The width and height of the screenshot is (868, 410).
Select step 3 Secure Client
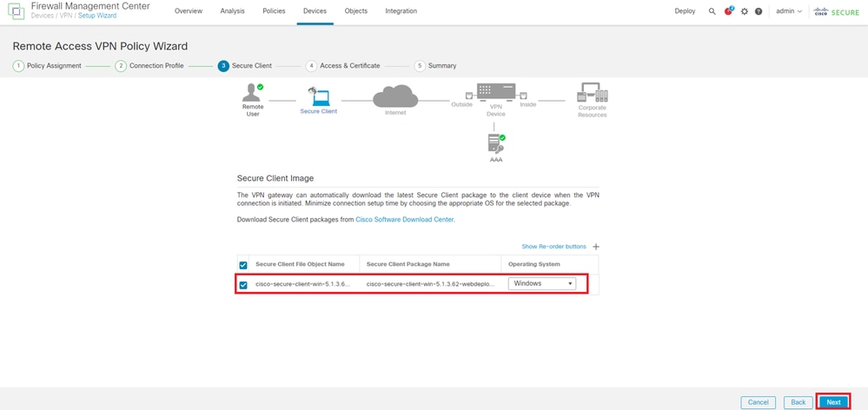pyautogui.click(x=245, y=66)
